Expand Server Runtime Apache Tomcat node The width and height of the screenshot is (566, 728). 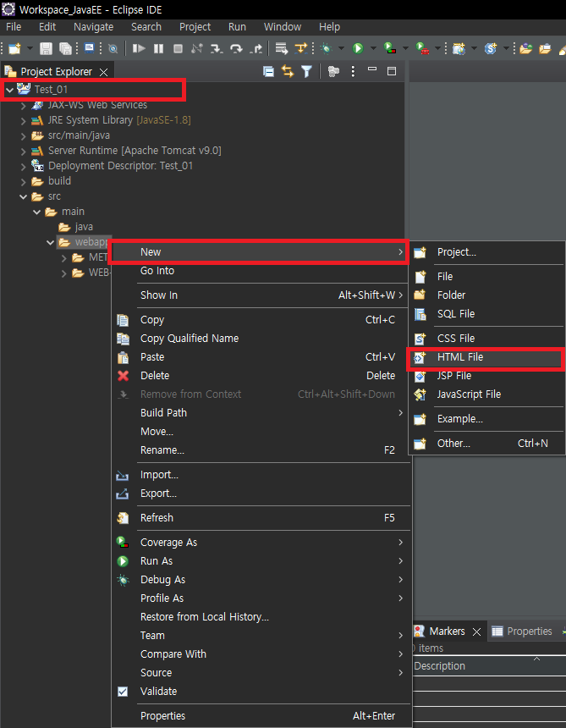[x=23, y=152]
